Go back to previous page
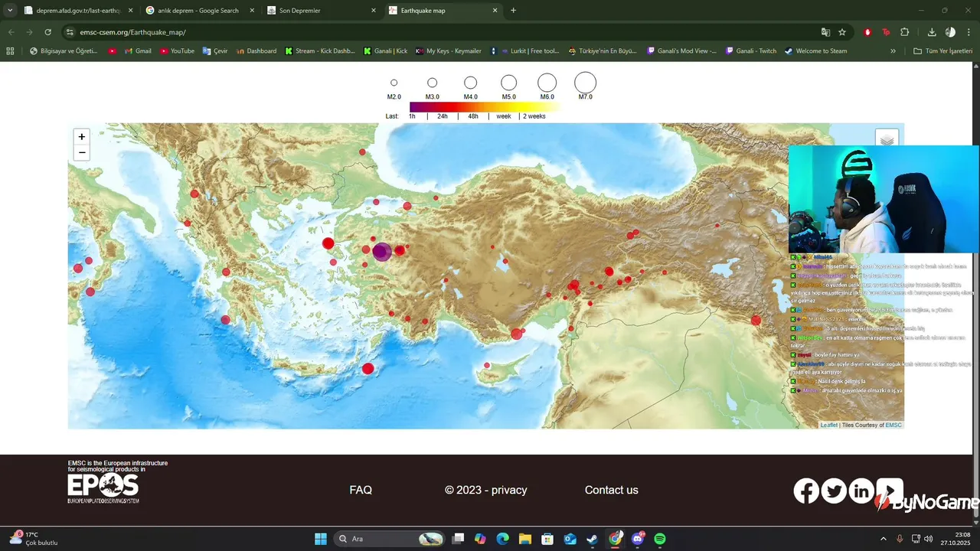980x551 pixels. (x=11, y=32)
